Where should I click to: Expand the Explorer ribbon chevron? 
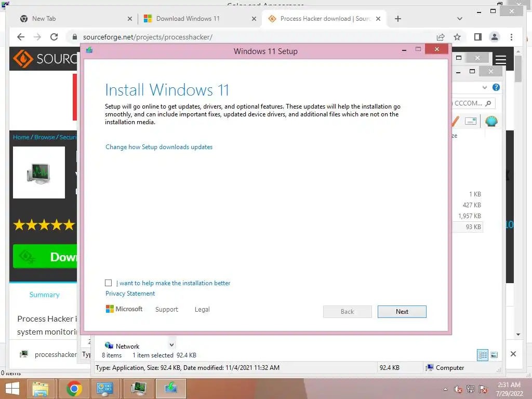485,87
